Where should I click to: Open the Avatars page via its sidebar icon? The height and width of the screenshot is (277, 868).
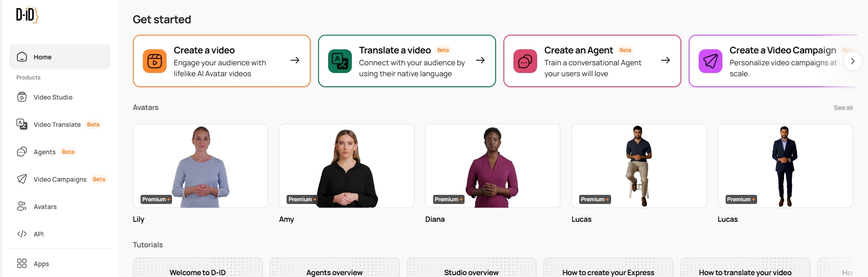(x=22, y=206)
